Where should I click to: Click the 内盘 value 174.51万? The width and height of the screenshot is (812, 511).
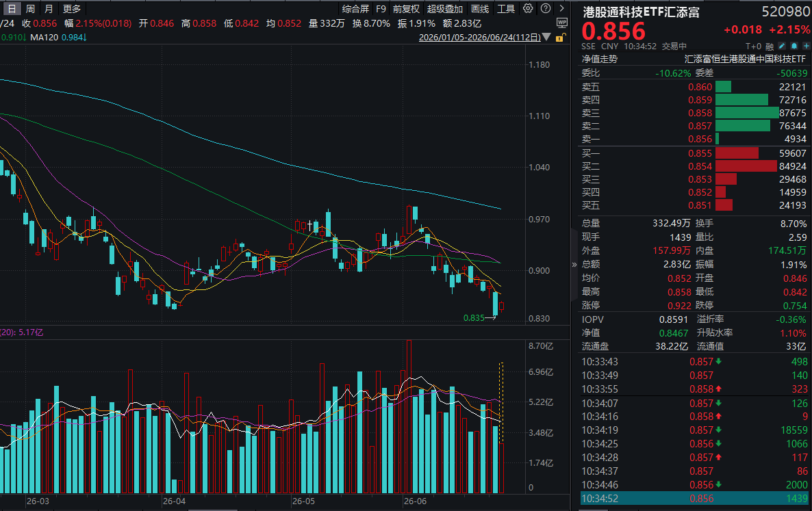tap(787, 250)
